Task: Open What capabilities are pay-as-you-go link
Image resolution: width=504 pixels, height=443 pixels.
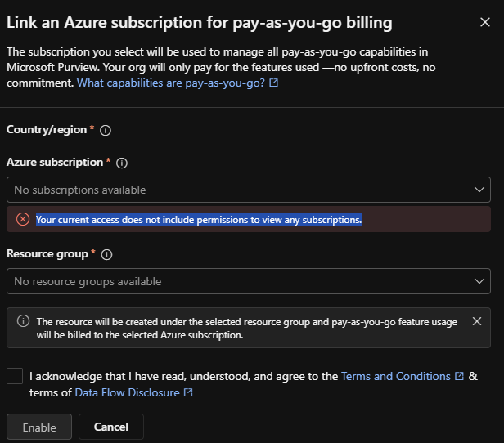Action: coord(171,83)
